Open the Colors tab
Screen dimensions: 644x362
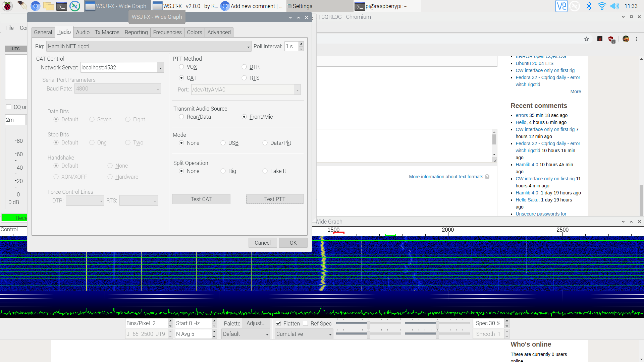195,32
